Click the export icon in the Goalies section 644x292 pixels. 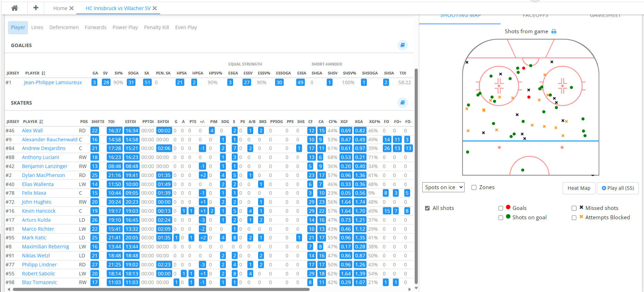coord(402,45)
